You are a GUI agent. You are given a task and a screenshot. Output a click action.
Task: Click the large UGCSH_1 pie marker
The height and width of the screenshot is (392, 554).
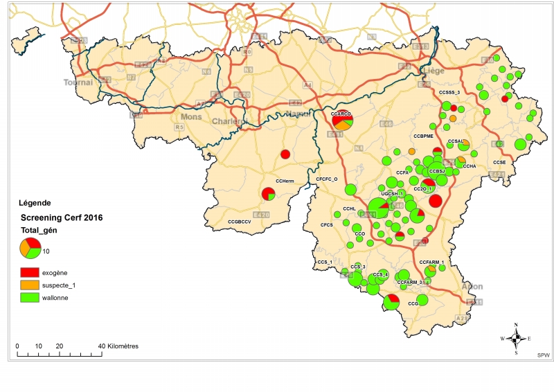378,207
